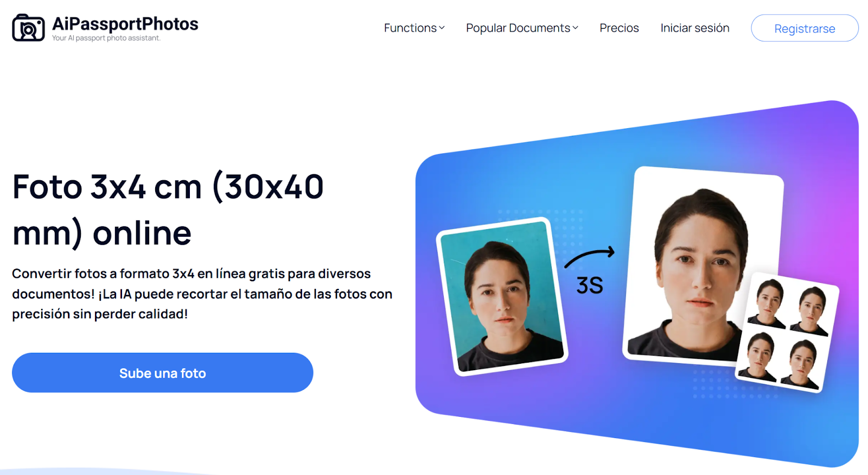Expand the Functions dropdown menu
This screenshot has width=868, height=475.
pyautogui.click(x=414, y=28)
